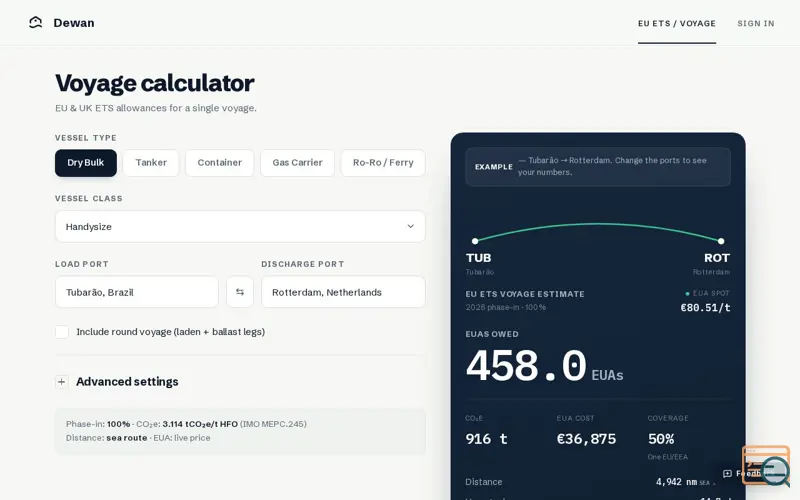
Task: Click the 916 t CO2e value
Action: click(486, 439)
